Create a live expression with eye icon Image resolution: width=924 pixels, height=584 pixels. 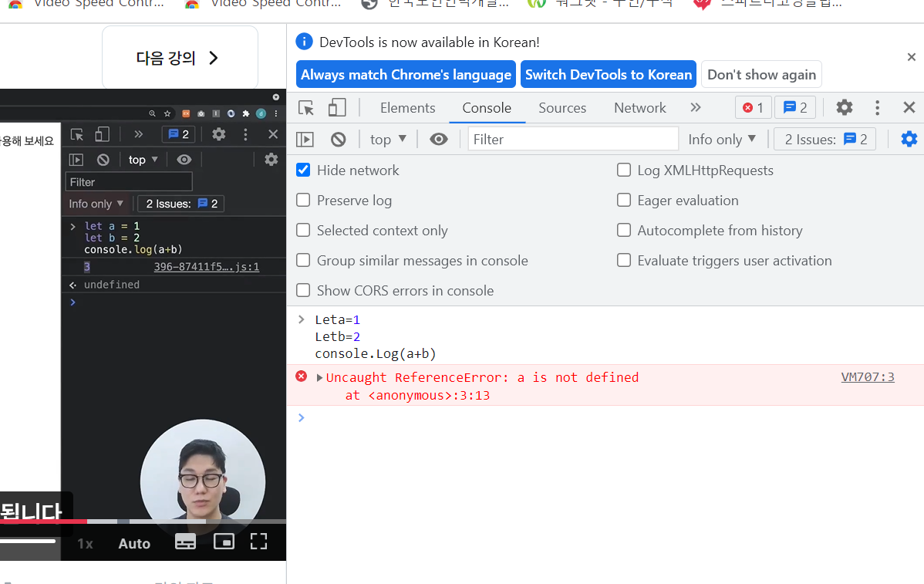coord(438,139)
